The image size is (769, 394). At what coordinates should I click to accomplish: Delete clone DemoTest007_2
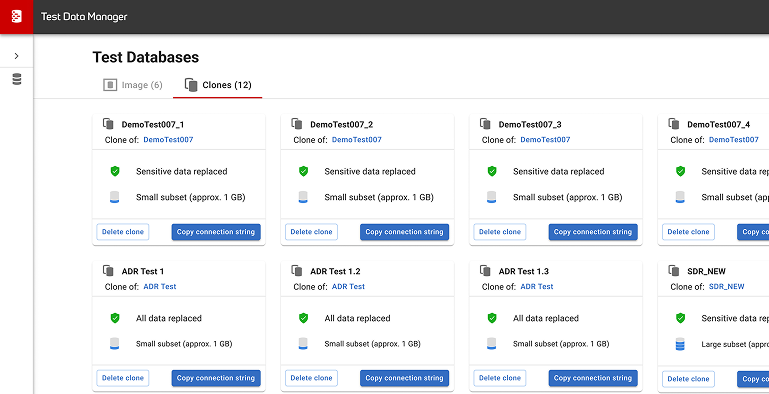click(311, 232)
